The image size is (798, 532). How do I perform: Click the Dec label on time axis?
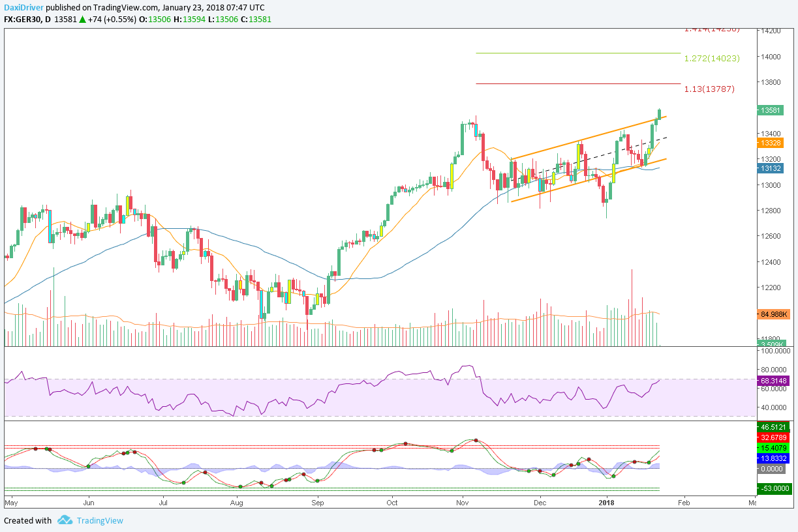click(540, 503)
